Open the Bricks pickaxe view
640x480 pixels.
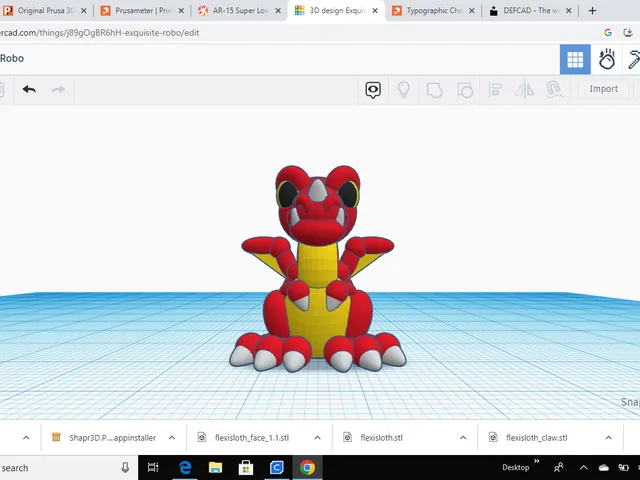coord(632,59)
